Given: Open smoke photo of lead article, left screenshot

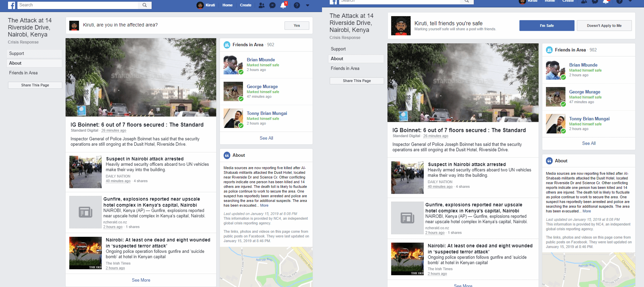Looking at the screenshot, I should pos(141,77).
